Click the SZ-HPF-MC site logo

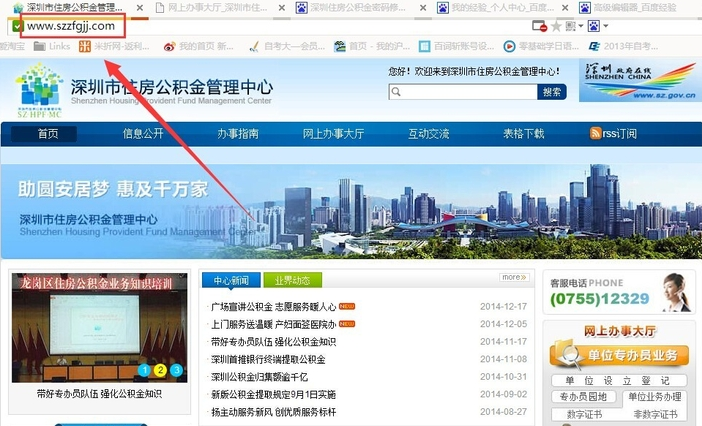[39, 91]
